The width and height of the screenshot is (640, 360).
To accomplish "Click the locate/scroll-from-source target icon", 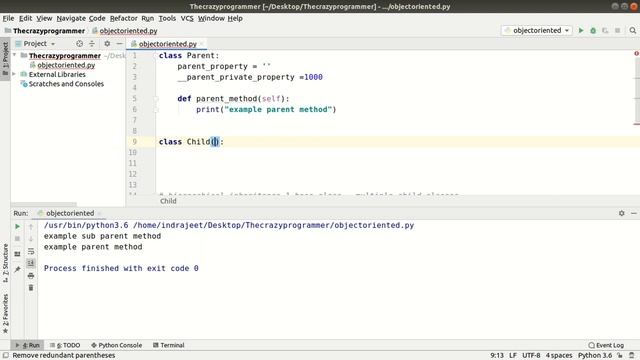I will (79, 43).
